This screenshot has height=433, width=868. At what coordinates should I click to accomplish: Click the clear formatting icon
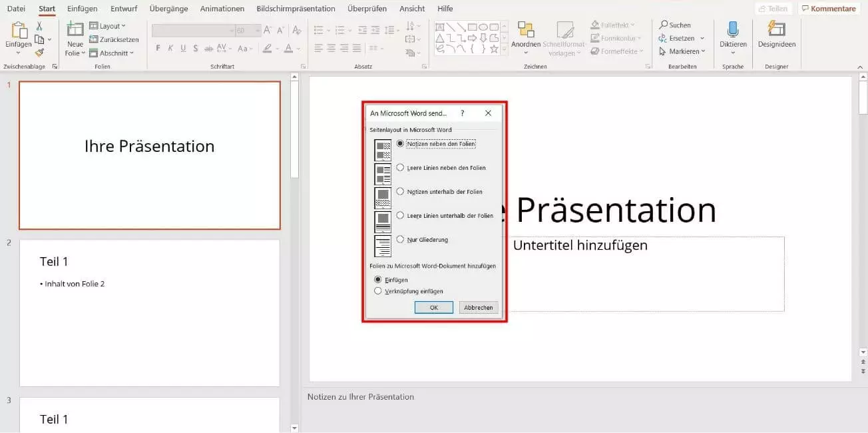click(296, 30)
